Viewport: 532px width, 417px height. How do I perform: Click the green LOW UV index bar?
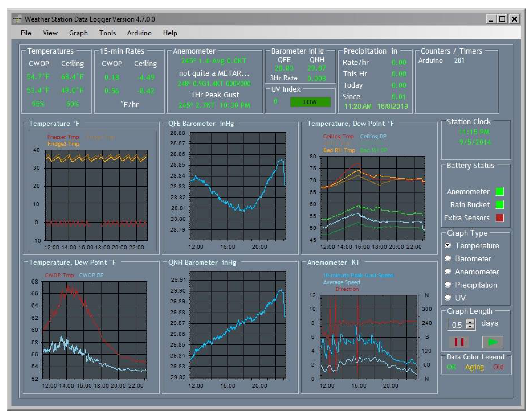point(310,102)
